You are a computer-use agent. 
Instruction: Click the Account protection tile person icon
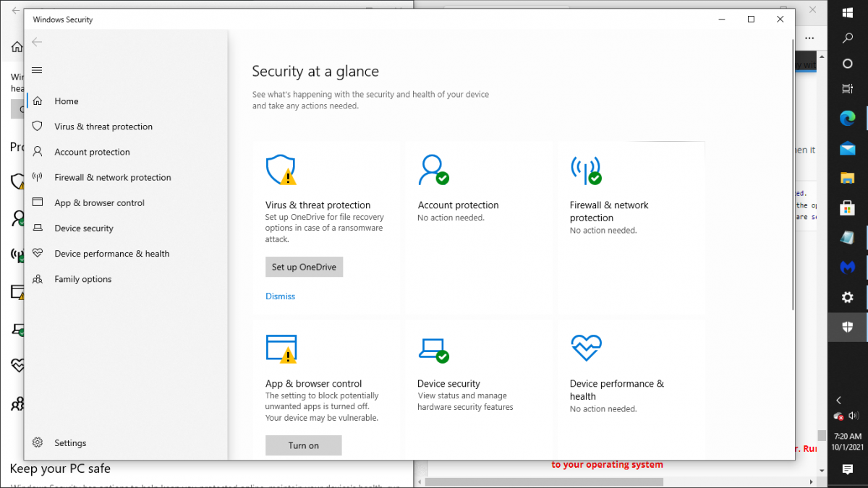point(433,170)
